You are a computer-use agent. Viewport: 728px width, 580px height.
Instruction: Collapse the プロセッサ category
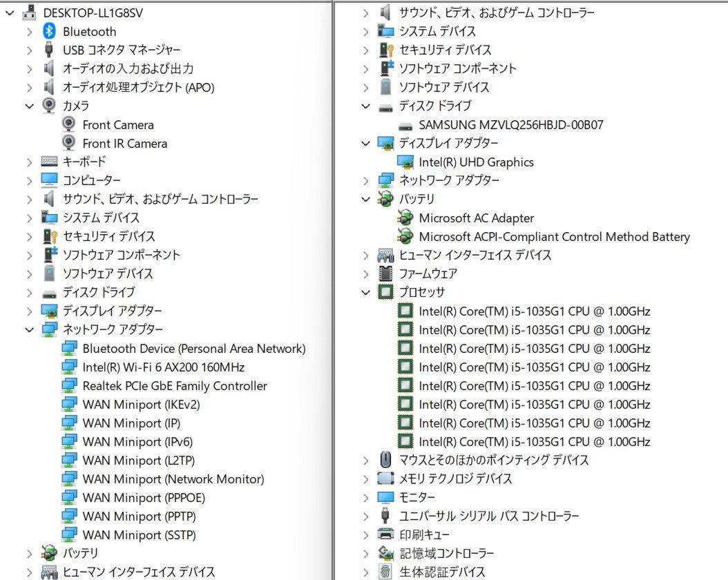point(365,292)
